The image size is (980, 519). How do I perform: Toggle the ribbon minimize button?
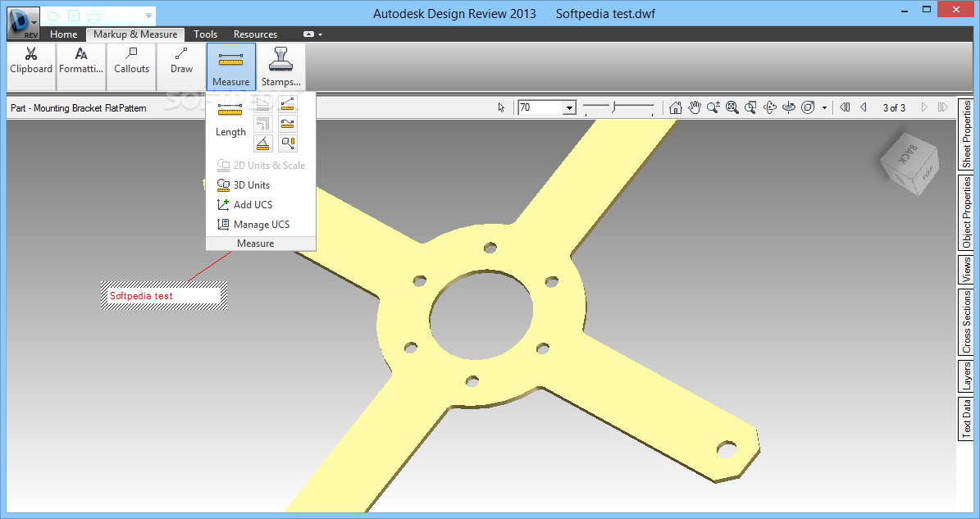point(308,34)
